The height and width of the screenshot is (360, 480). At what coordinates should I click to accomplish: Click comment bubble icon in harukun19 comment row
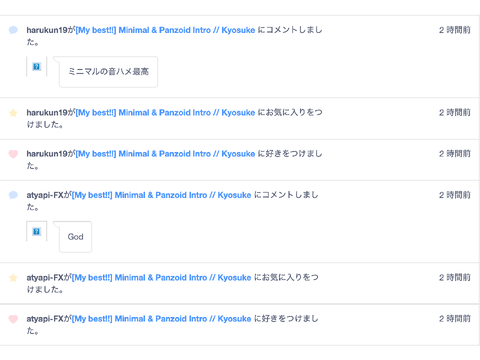pos(13,30)
